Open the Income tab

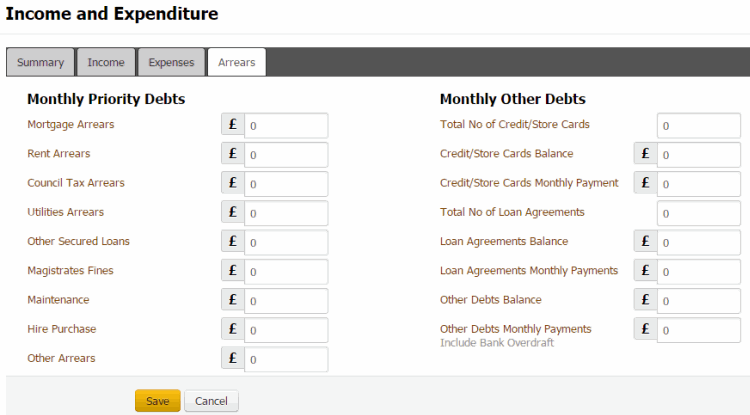106,62
